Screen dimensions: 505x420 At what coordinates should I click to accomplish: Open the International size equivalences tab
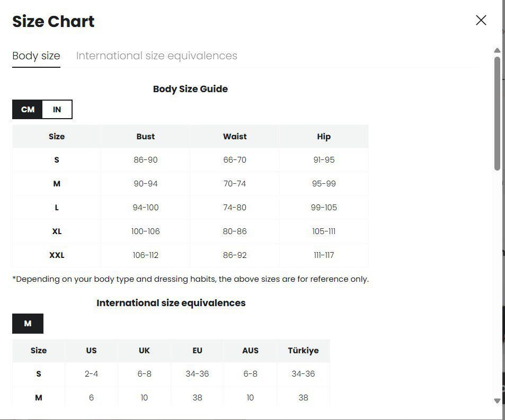click(156, 56)
